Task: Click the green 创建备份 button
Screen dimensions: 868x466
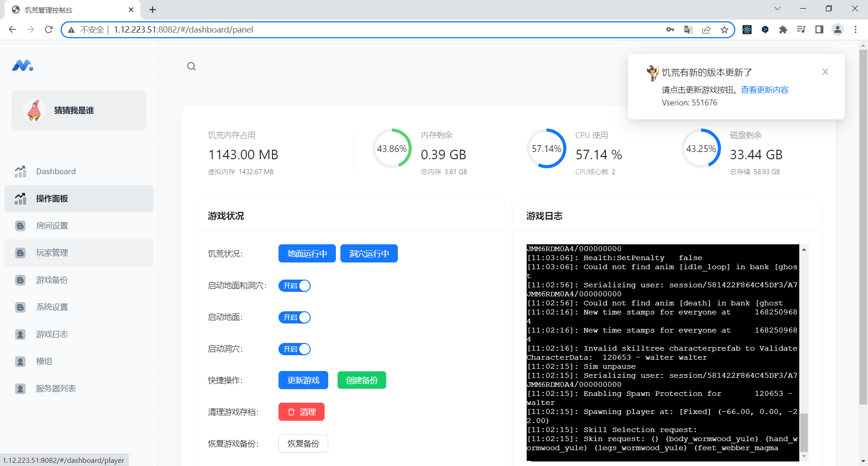Action: (362, 380)
